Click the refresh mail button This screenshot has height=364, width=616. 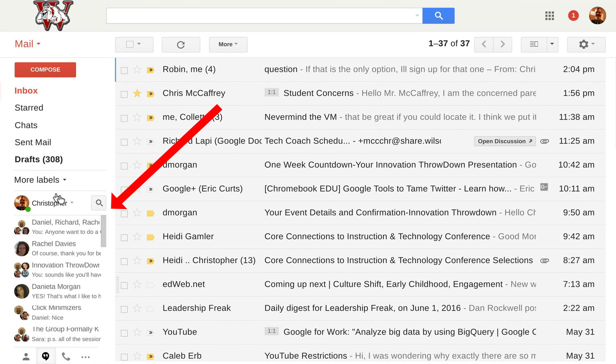click(181, 44)
